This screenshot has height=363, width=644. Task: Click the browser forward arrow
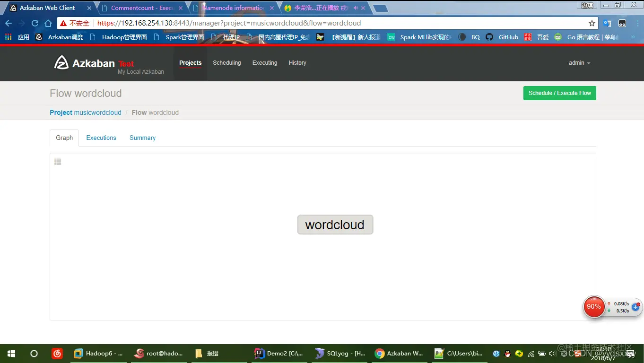click(22, 23)
